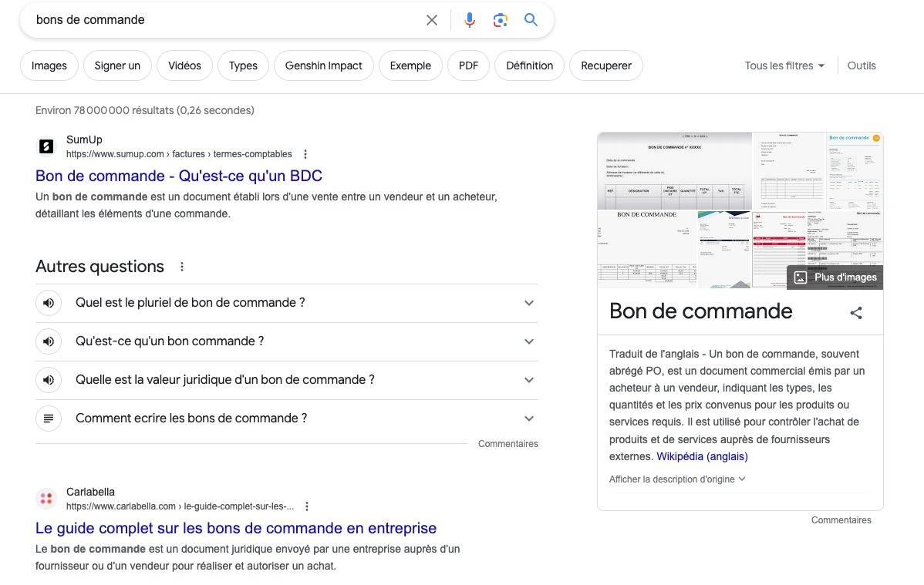Click the Plus d'images button
The height and width of the screenshot is (585, 924).
point(835,277)
